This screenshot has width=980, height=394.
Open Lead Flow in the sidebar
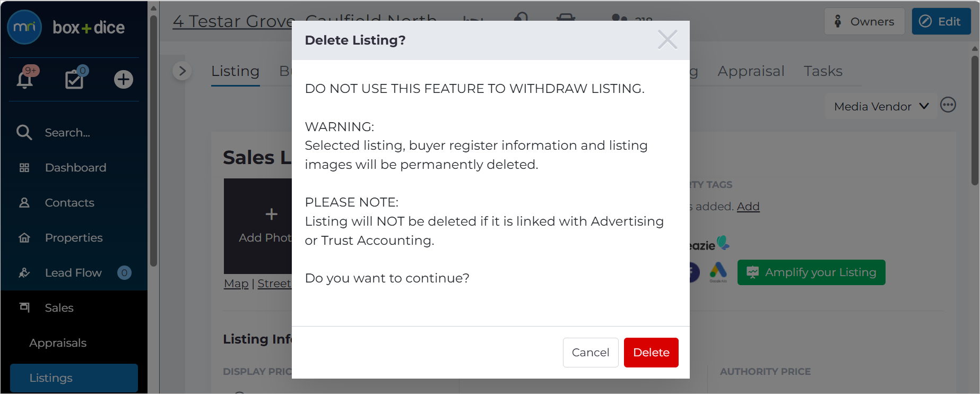(74, 273)
